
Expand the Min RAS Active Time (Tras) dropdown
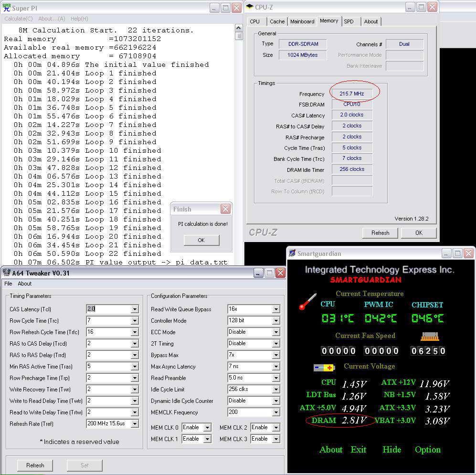(x=135, y=366)
